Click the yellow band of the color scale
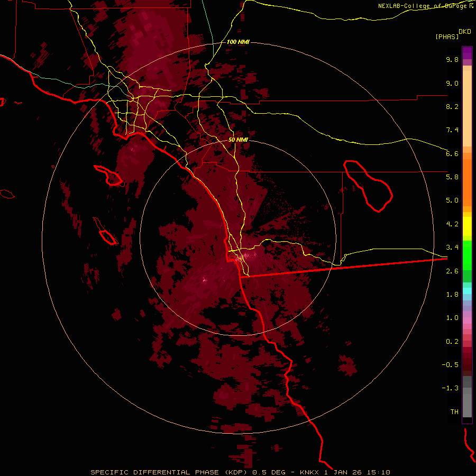This screenshot has height=476, width=476. (x=467, y=226)
